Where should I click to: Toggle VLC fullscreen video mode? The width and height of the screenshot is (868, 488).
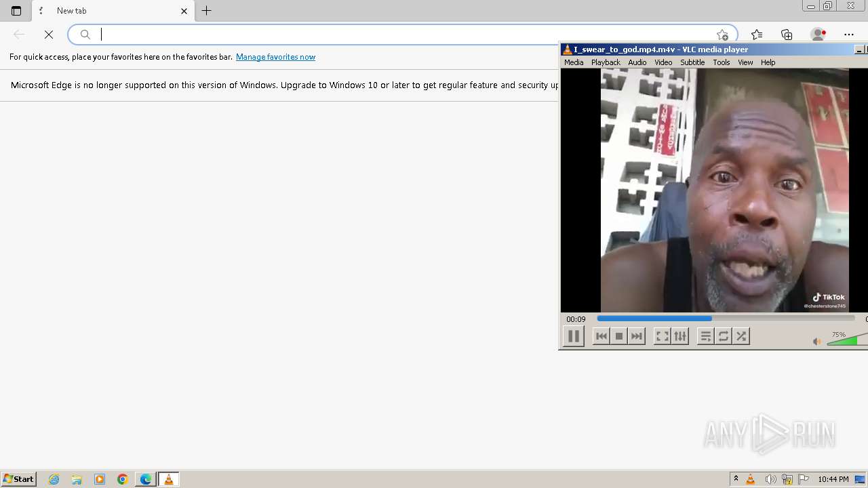click(x=662, y=336)
